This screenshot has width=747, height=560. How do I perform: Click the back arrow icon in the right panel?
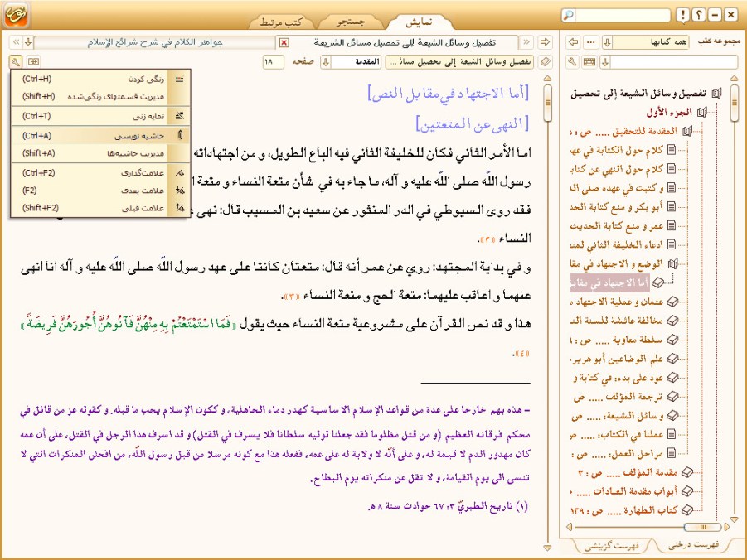pyautogui.click(x=573, y=42)
